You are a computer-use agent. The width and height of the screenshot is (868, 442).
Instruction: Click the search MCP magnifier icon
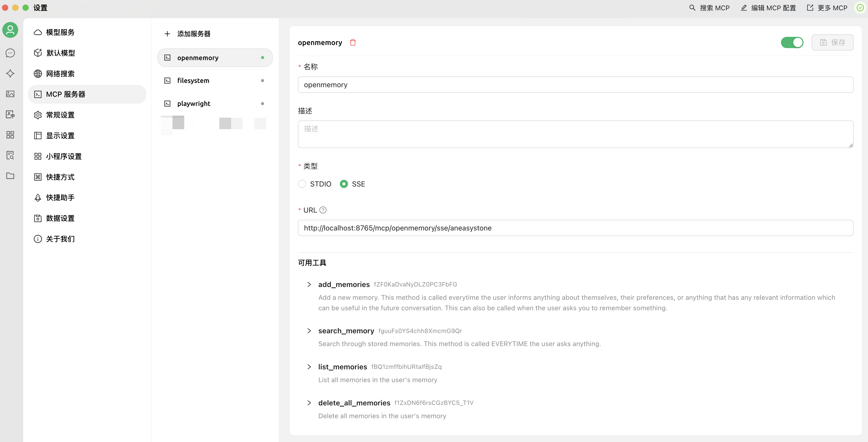[x=692, y=8]
